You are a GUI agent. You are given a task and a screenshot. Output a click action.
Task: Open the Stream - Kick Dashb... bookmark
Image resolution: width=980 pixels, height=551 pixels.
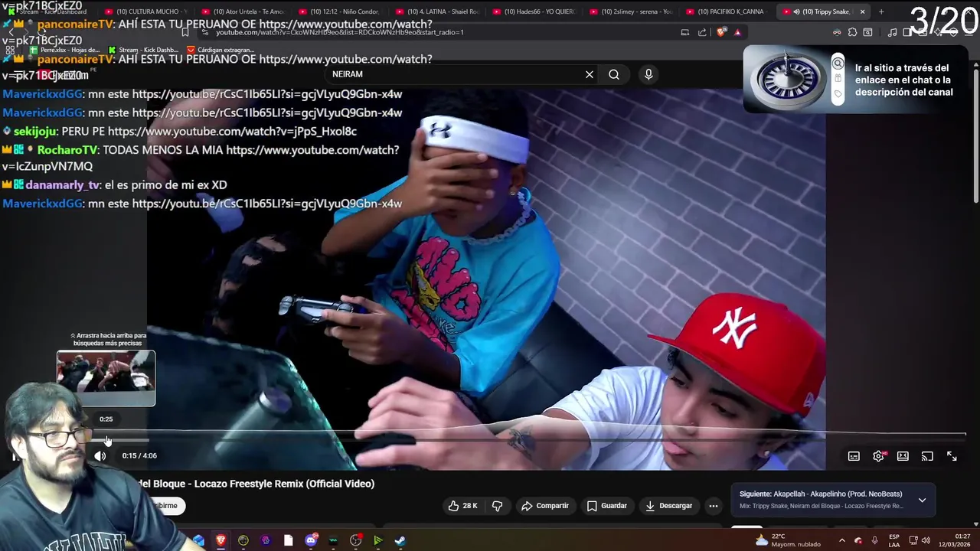pyautogui.click(x=143, y=50)
